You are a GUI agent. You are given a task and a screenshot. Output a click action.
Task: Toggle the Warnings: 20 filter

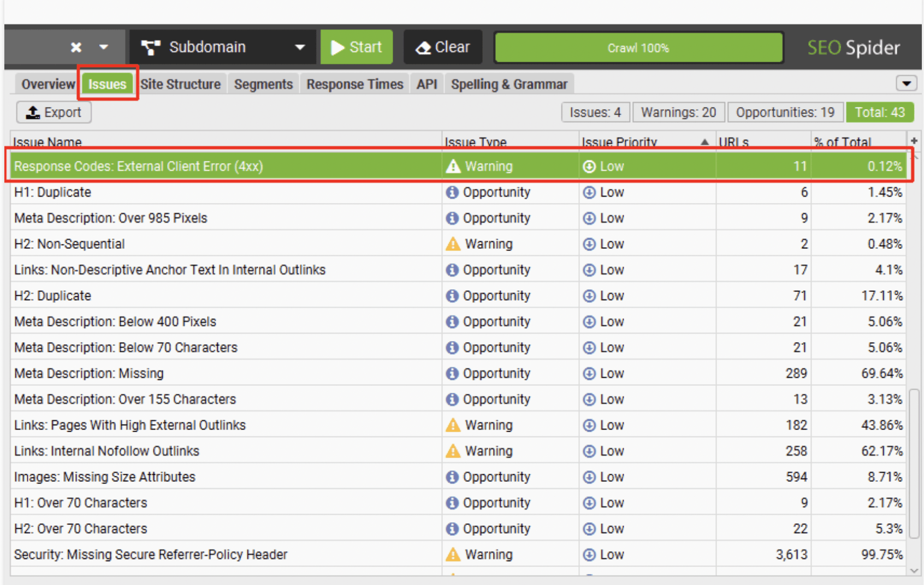click(679, 112)
